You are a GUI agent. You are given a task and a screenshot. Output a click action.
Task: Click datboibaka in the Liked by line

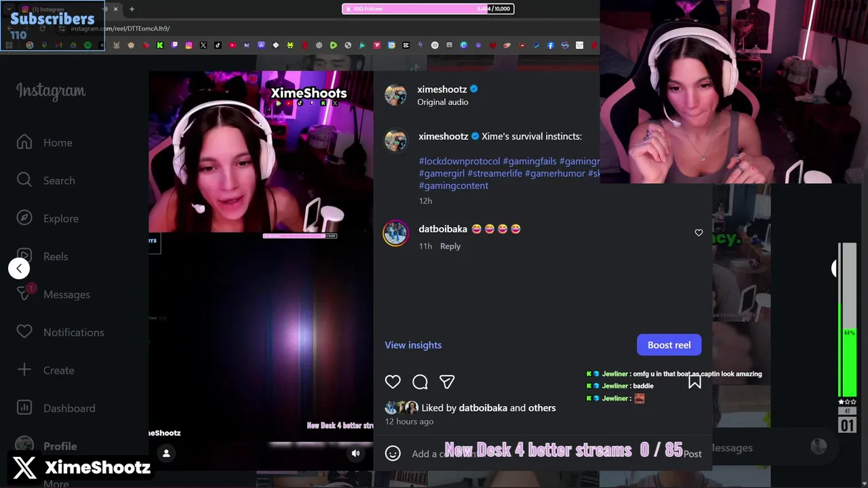coord(483,408)
